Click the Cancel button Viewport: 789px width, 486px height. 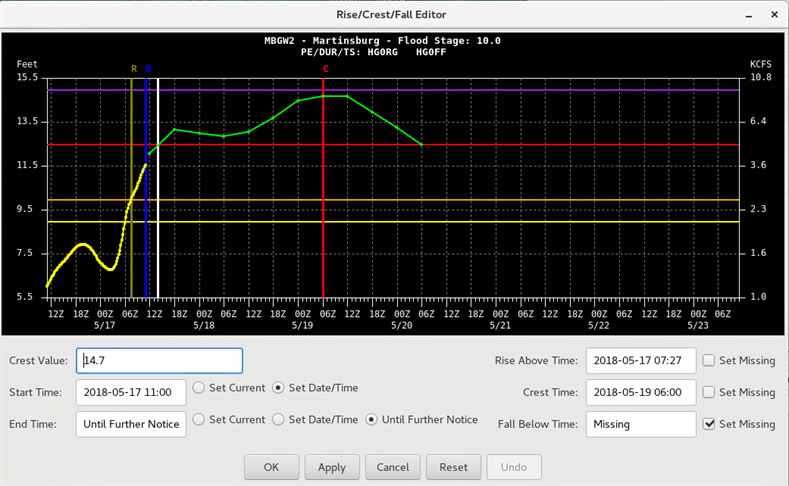(393, 467)
